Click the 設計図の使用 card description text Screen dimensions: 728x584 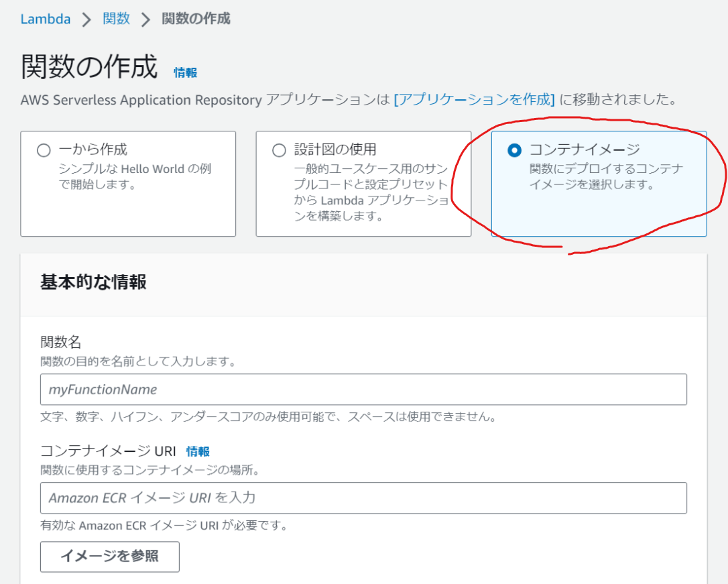point(371,192)
